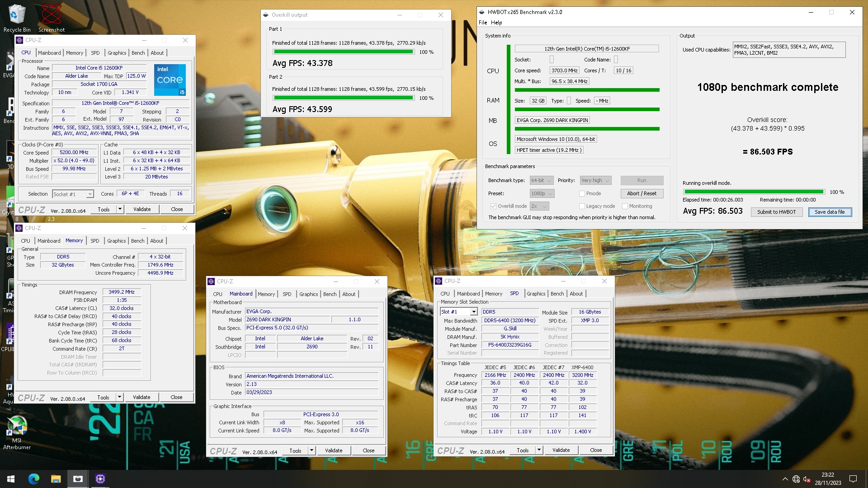
Task: Click Close in the Mainboard window
Action: (368, 450)
